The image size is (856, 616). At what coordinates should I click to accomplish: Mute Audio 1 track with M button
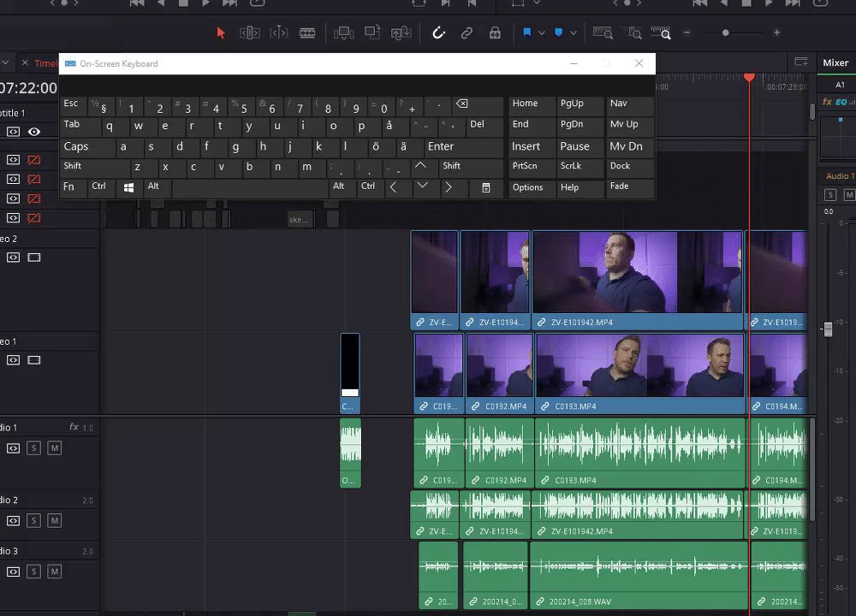point(54,448)
